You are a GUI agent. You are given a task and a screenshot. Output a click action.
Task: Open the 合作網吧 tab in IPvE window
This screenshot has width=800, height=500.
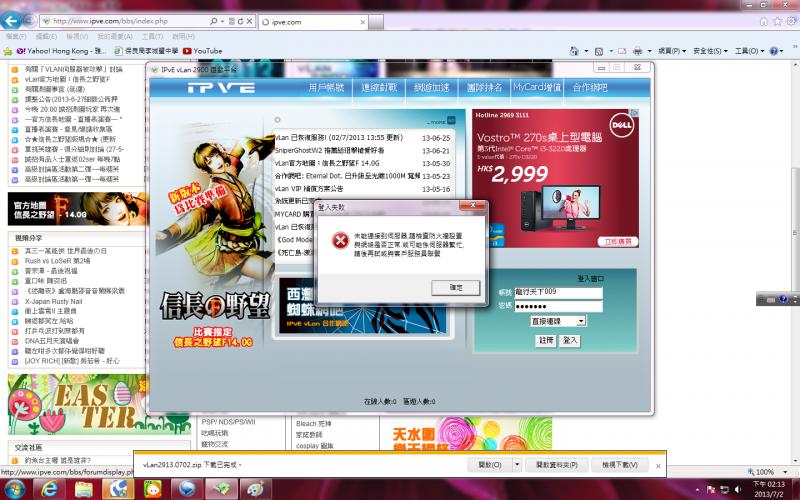tap(590, 87)
